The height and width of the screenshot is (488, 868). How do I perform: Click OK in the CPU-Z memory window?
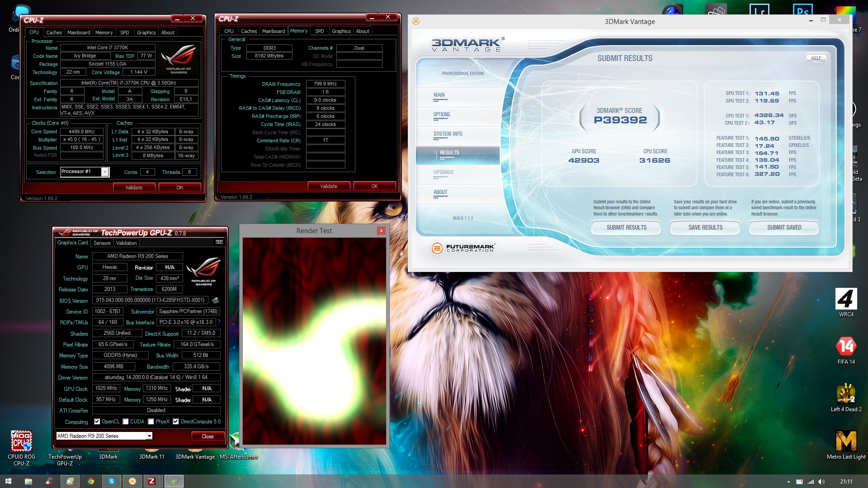pyautogui.click(x=374, y=186)
